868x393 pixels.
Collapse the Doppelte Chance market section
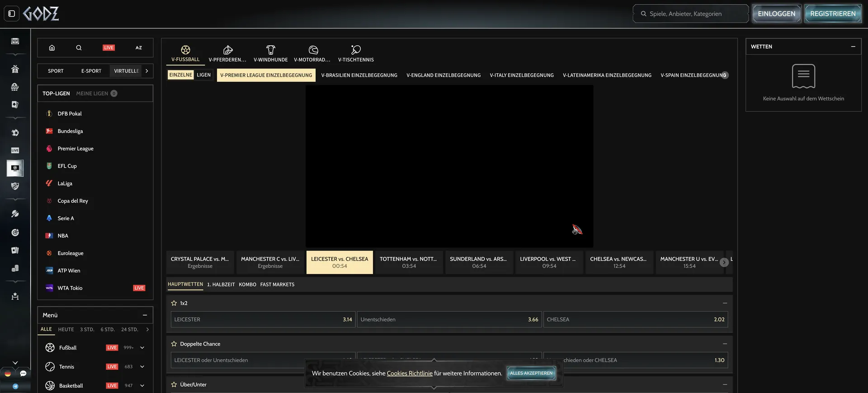point(725,344)
